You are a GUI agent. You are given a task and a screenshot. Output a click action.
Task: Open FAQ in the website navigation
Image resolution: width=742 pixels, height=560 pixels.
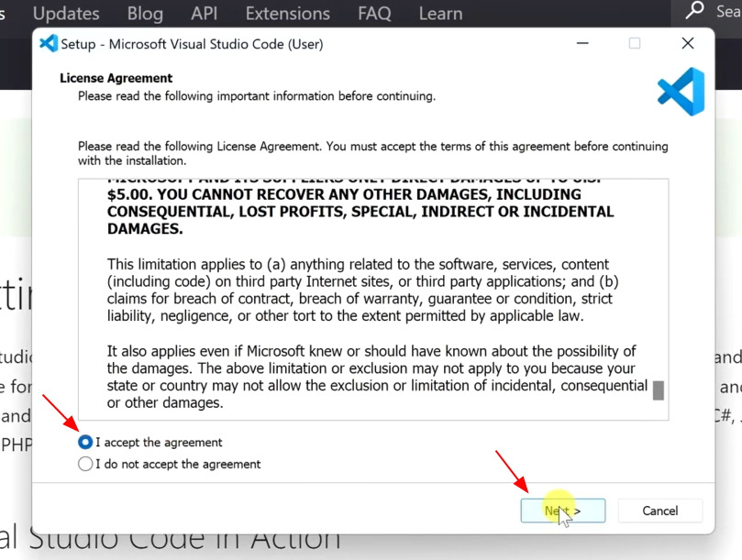374,13
